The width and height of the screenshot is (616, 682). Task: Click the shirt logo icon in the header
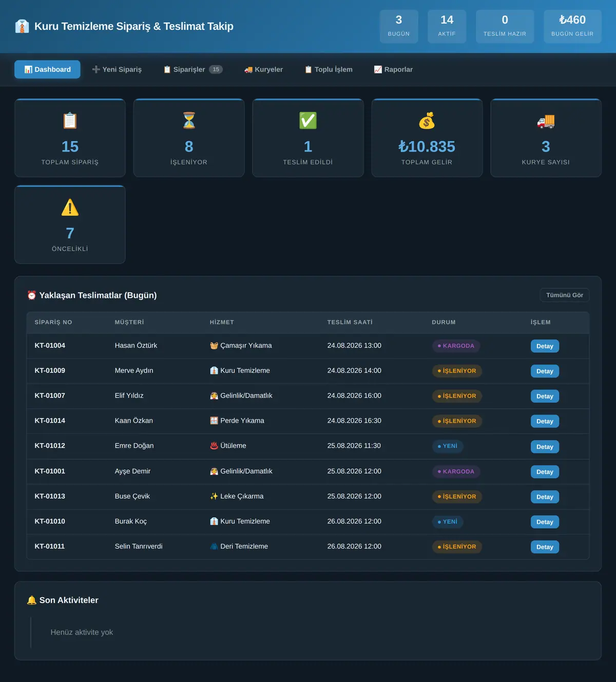click(22, 26)
